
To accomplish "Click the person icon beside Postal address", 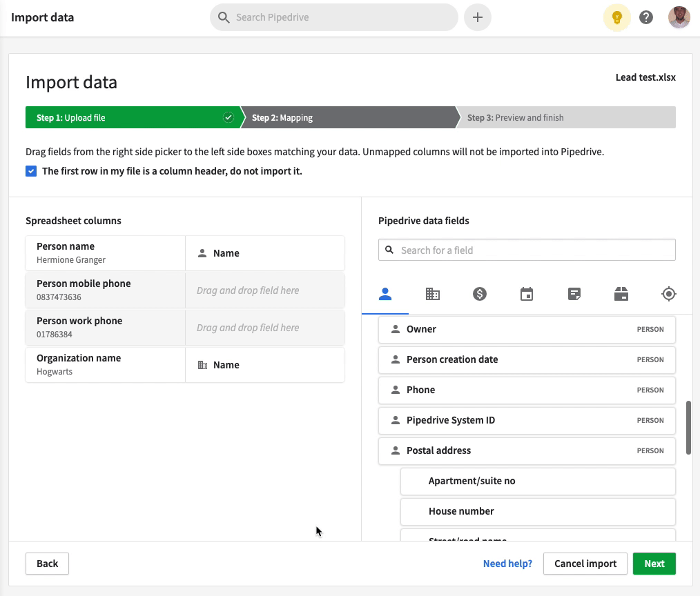I will coord(395,450).
